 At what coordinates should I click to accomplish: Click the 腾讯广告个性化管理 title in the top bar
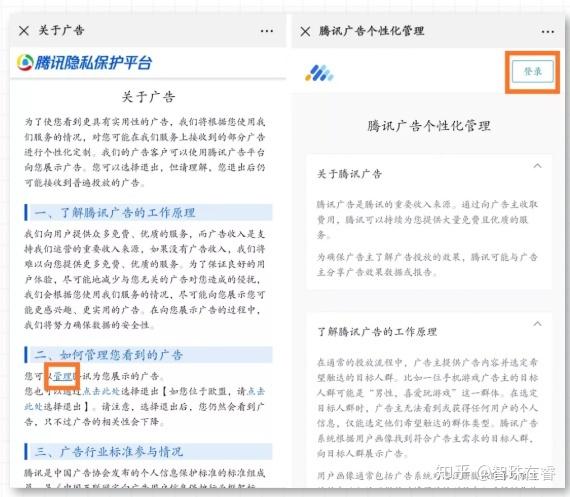tap(372, 31)
